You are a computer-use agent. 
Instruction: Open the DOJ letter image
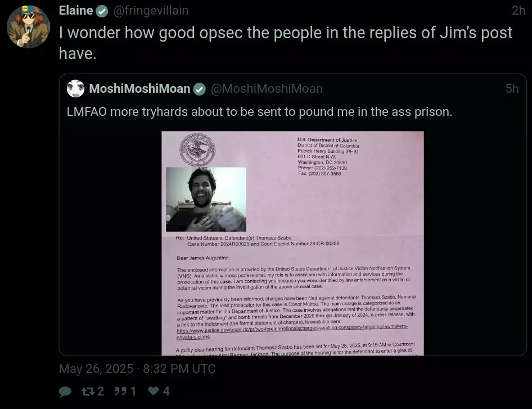pyautogui.click(x=292, y=244)
